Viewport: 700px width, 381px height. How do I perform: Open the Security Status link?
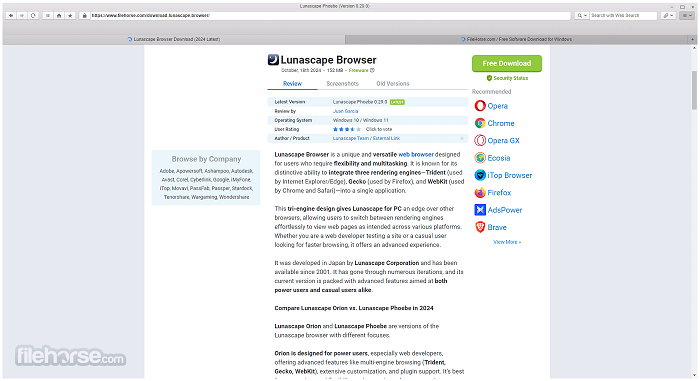[x=511, y=78]
